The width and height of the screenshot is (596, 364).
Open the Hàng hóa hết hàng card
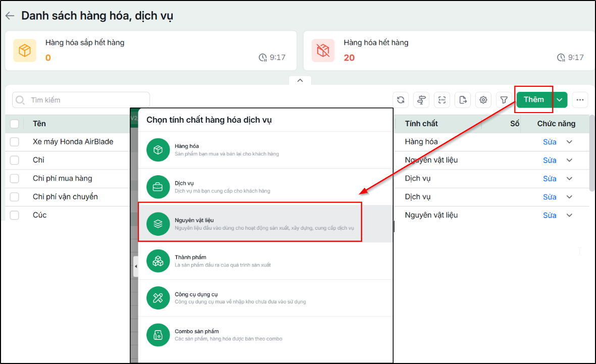pos(450,50)
